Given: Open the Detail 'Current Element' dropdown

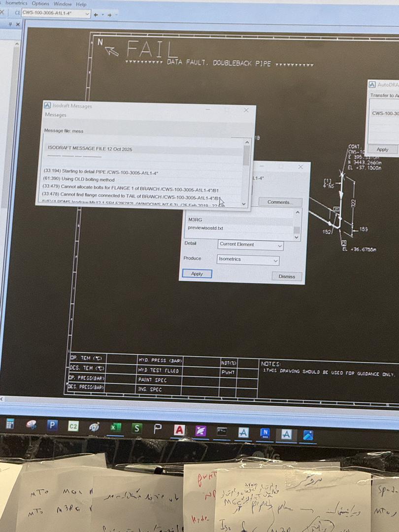Looking at the screenshot, I should (280, 245).
